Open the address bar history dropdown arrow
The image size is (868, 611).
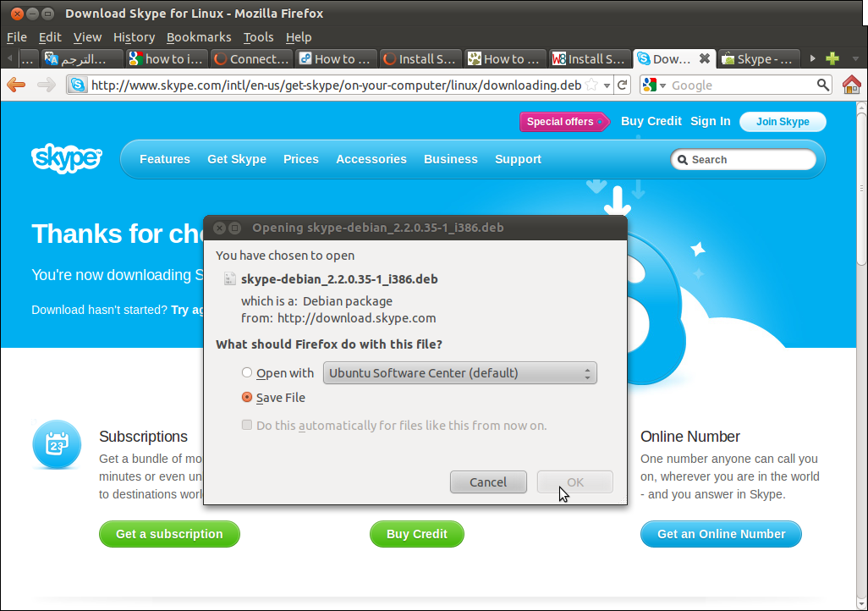(x=607, y=85)
